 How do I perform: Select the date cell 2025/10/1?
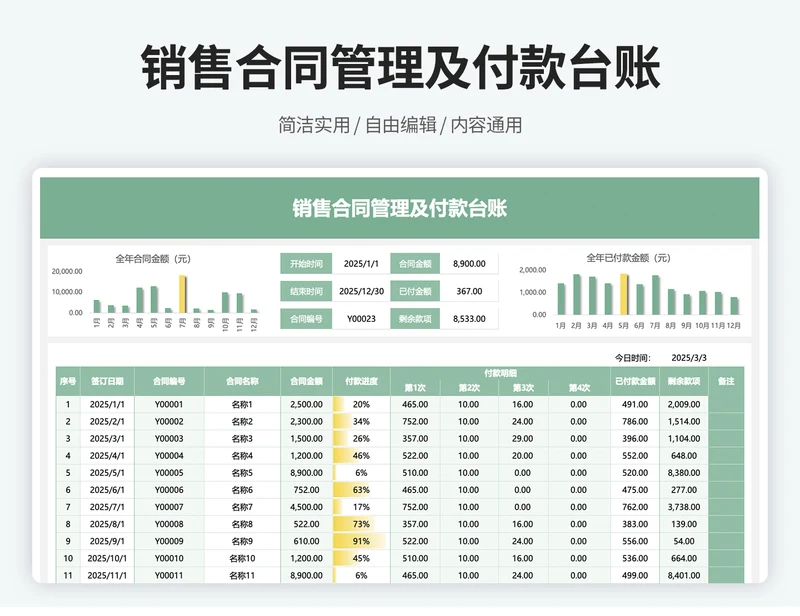(x=107, y=558)
